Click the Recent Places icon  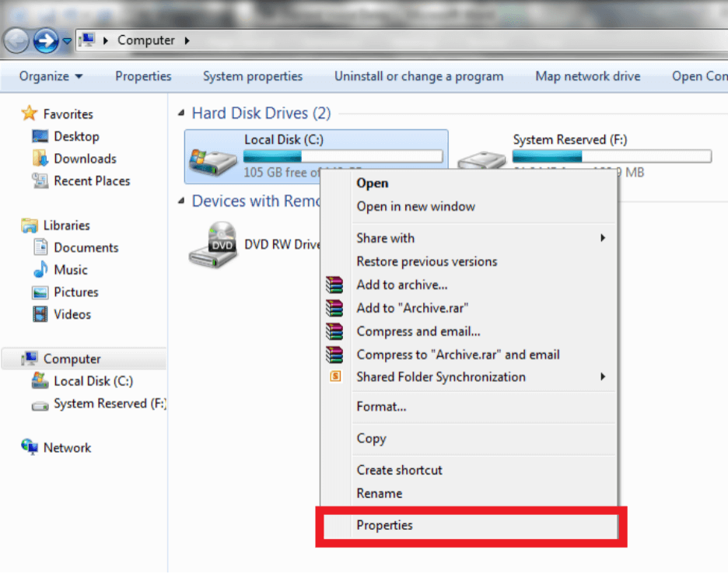40,180
